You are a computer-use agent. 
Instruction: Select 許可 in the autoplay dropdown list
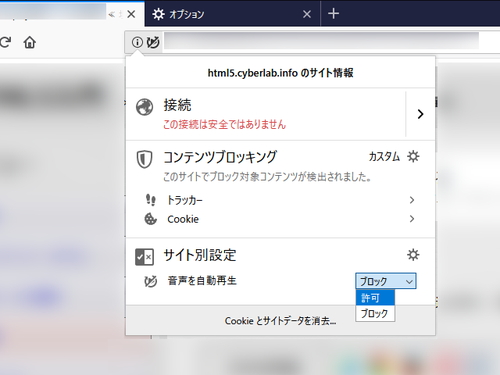pyautogui.click(x=375, y=298)
